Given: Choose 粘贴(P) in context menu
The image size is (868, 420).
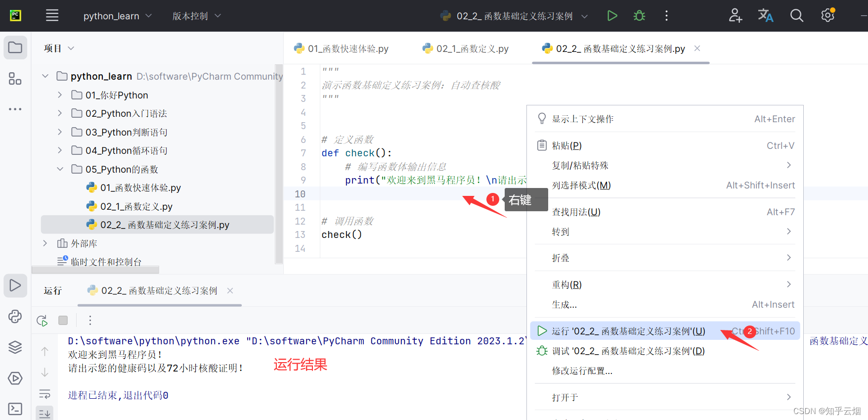Looking at the screenshot, I should tap(665, 145).
